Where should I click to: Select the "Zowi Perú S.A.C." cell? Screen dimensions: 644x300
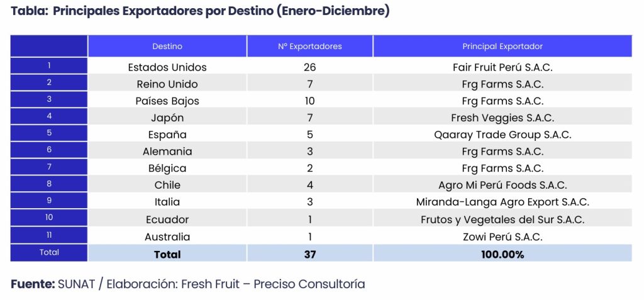tap(502, 237)
